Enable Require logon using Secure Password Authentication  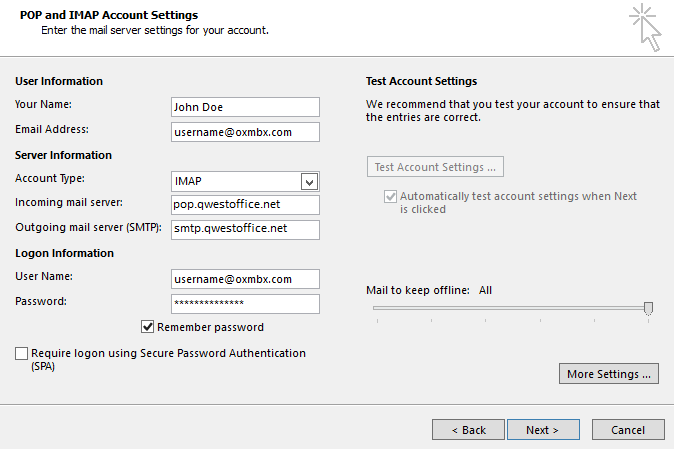[22, 354]
